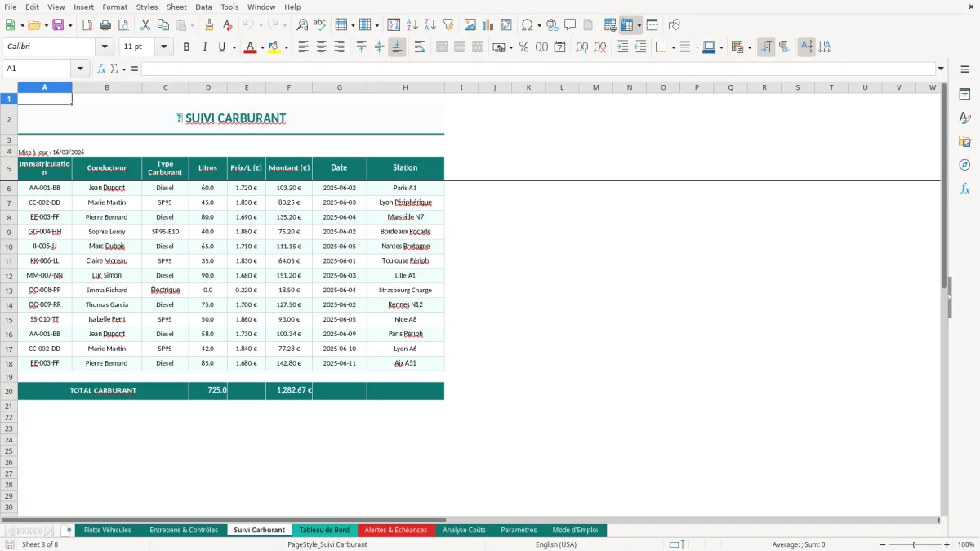Toggle bold formatting

[x=186, y=47]
